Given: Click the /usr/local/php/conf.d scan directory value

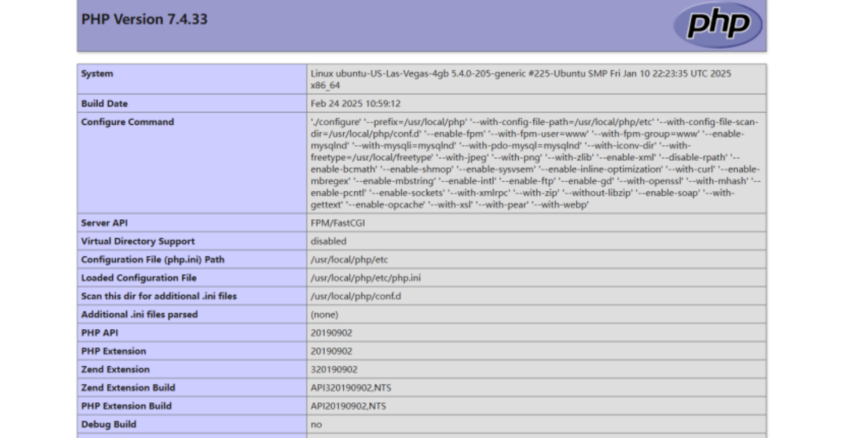Looking at the screenshot, I should click(x=356, y=296).
